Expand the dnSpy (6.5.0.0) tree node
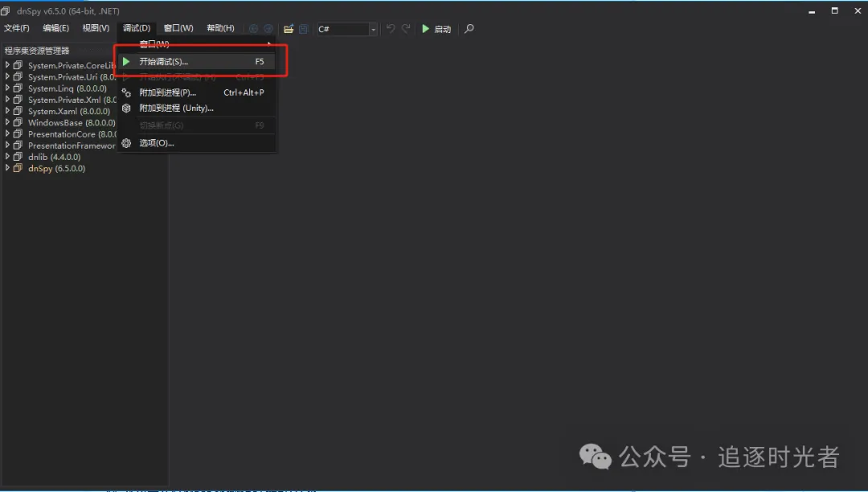The height and width of the screenshot is (492, 868). (x=7, y=168)
